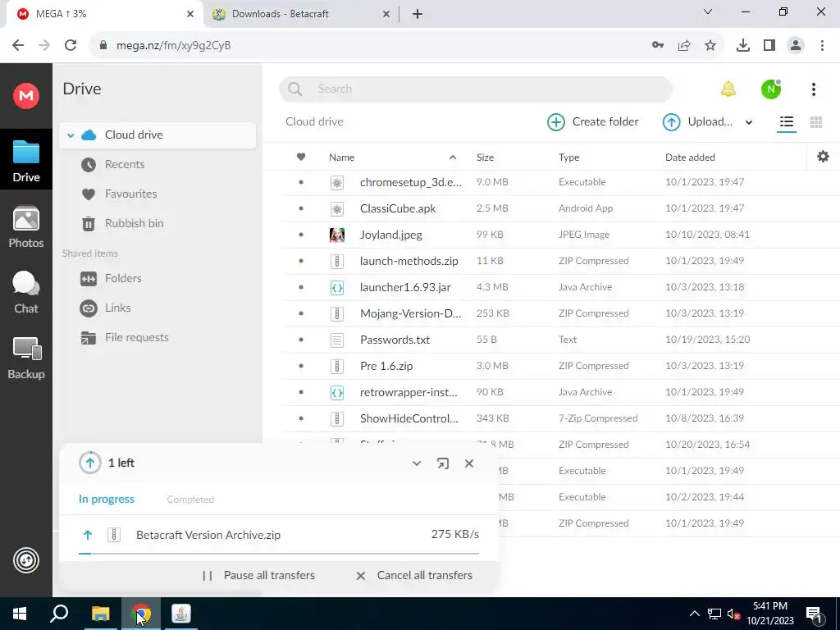The width and height of the screenshot is (840, 630).
Task: Open the notifications bell
Action: pyautogui.click(x=728, y=89)
